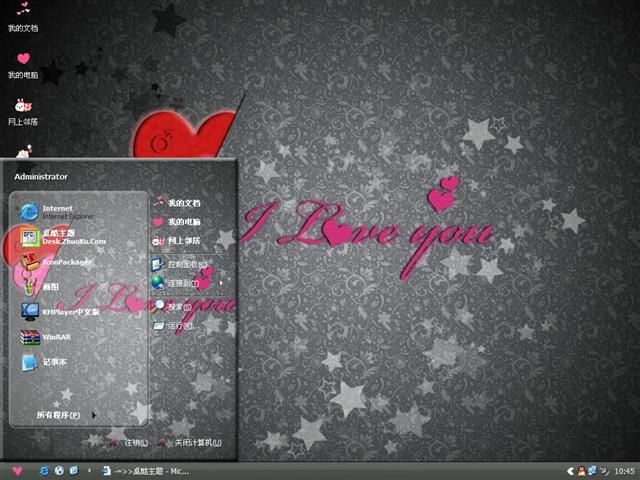Open 控制面板(C) control panel entry
Viewport: 640px width, 480px height.
click(180, 264)
